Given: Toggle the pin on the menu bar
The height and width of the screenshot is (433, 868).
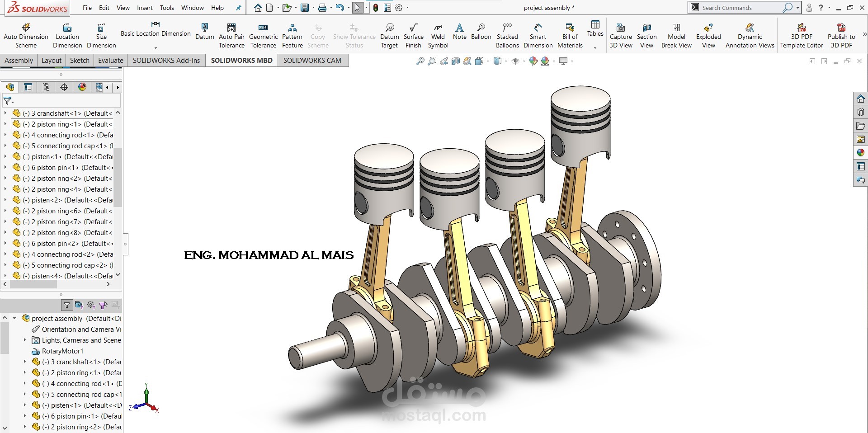Looking at the screenshot, I should click(x=238, y=7).
